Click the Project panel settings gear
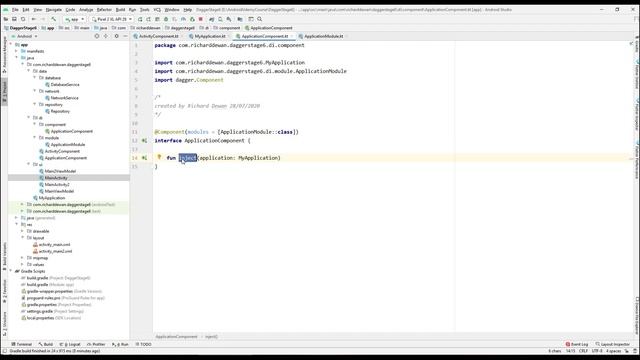The width and height of the screenshot is (640, 360). pos(116,36)
